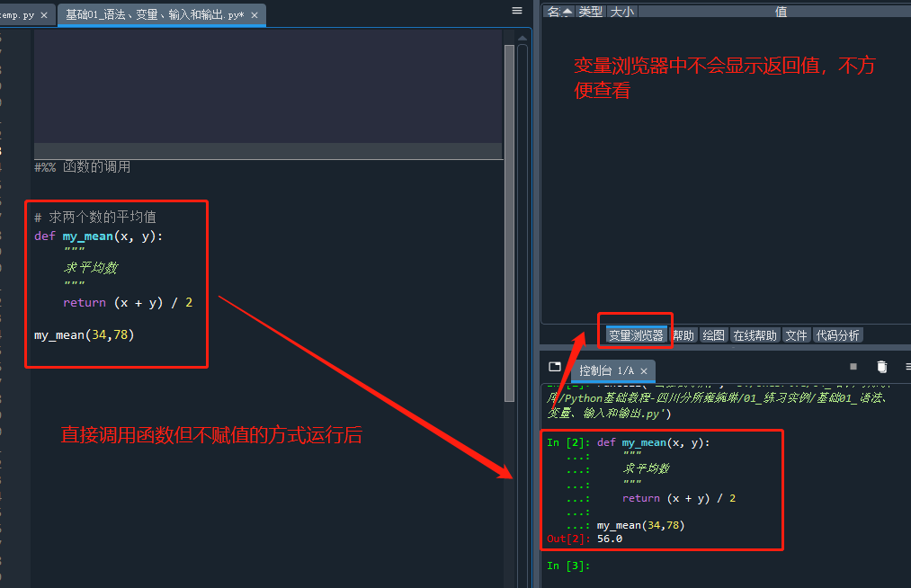Show the 绘图 plots tab
The width and height of the screenshot is (911, 588).
[x=713, y=335]
